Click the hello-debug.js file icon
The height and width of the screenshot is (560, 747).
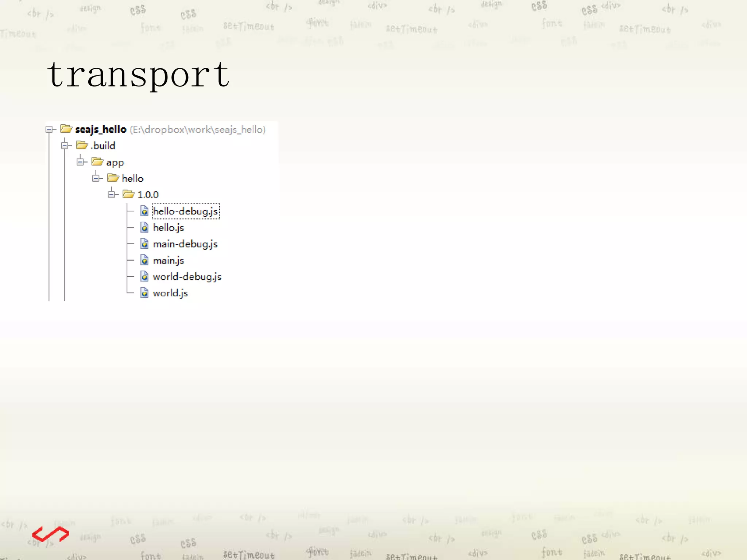(x=144, y=211)
